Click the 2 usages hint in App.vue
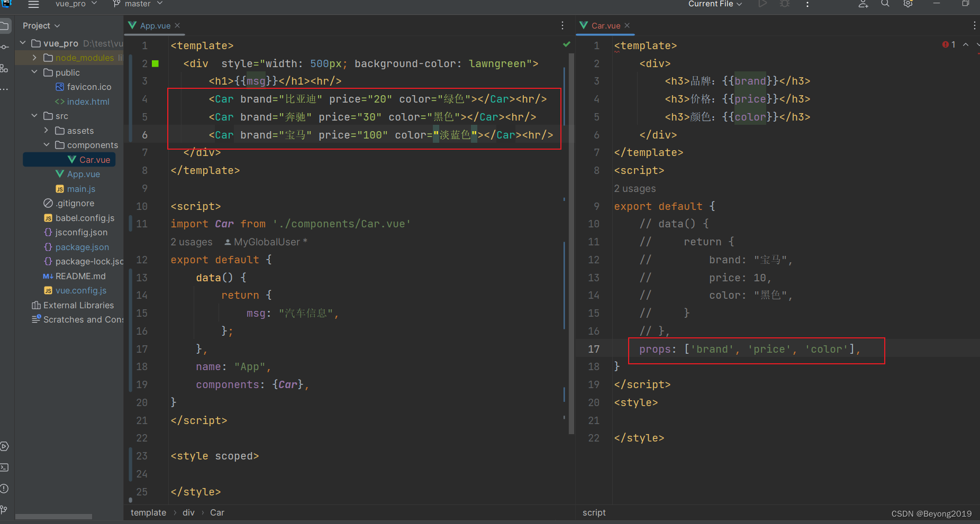The height and width of the screenshot is (524, 980). pos(192,242)
